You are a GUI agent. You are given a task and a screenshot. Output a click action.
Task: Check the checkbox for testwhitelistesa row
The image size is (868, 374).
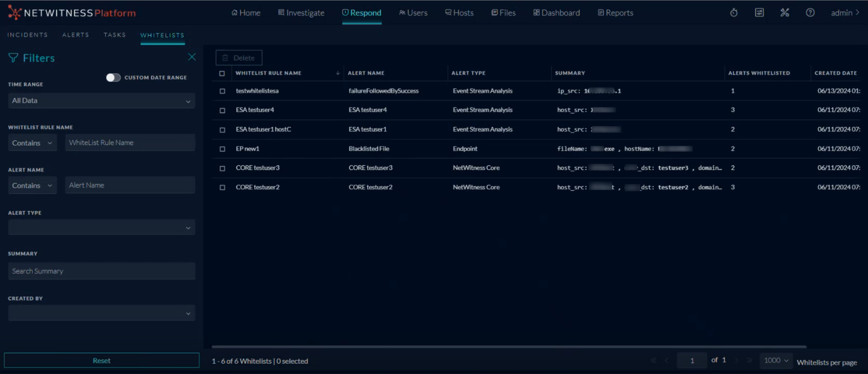223,91
